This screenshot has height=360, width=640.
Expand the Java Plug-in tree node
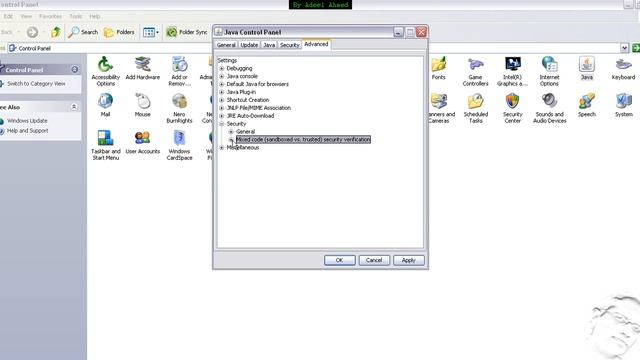(x=222, y=92)
